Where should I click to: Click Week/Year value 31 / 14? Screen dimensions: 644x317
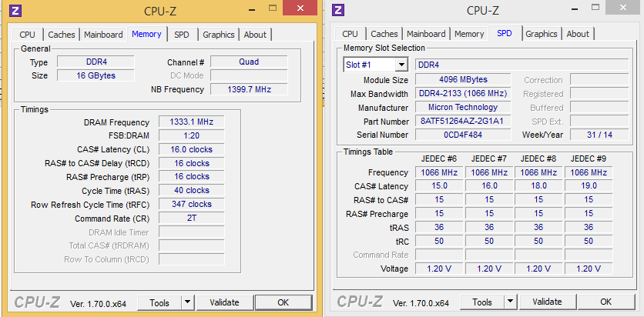click(599, 135)
